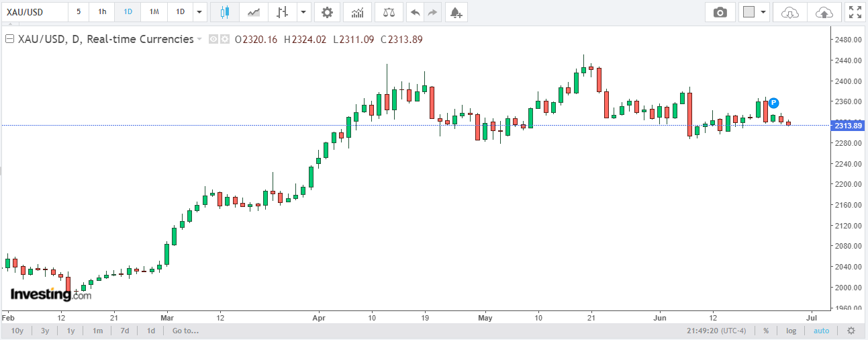Toggle percentage scale with % button
The height and width of the screenshot is (340, 868).
pyautogui.click(x=766, y=331)
